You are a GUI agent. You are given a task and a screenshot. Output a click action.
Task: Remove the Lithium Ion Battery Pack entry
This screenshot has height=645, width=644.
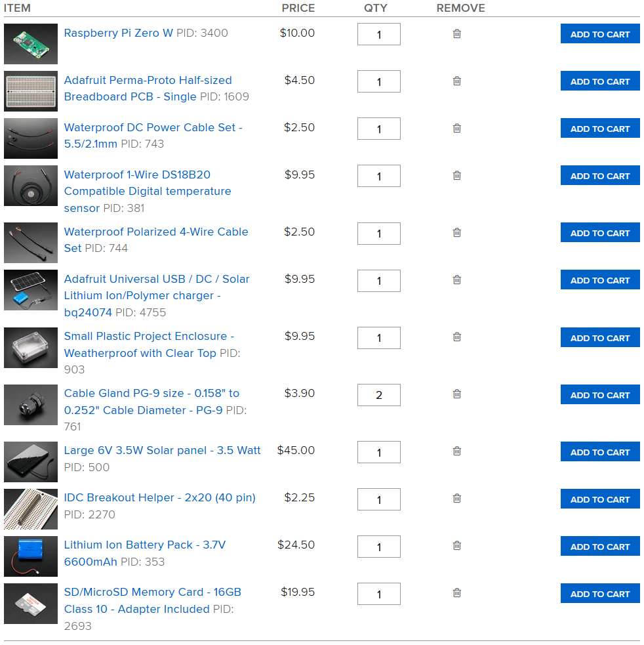[x=456, y=546]
